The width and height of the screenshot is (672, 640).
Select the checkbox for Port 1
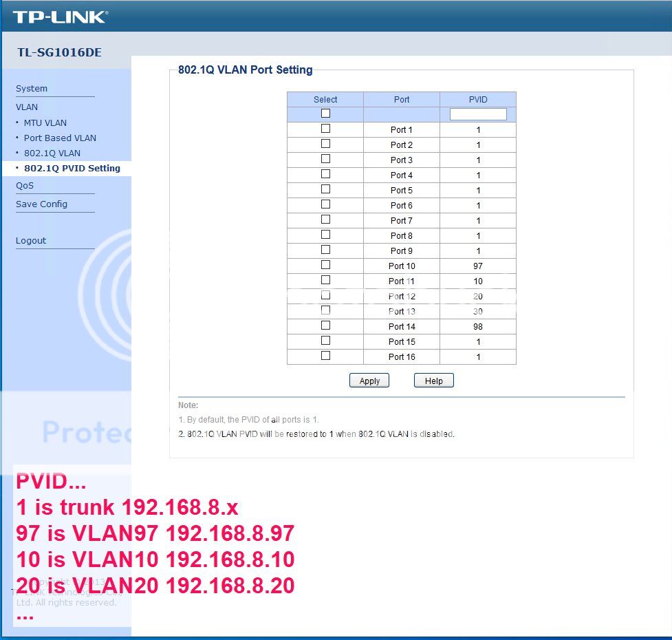(x=325, y=128)
